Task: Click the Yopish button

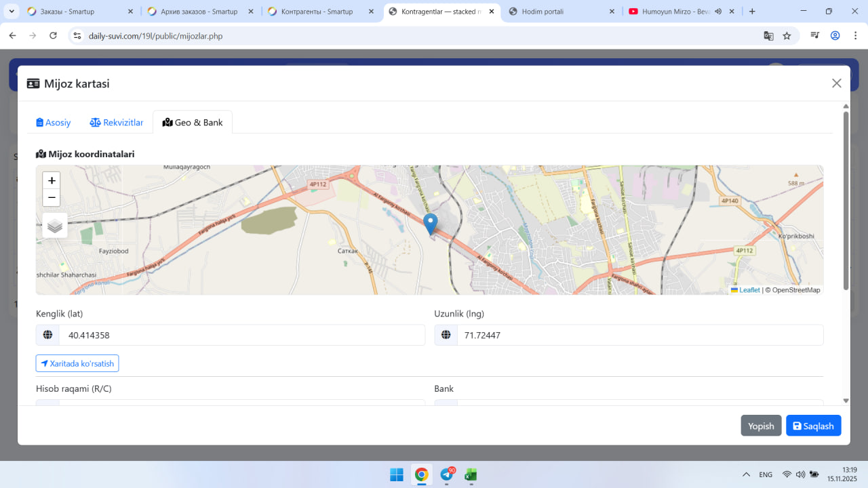Action: (x=761, y=426)
